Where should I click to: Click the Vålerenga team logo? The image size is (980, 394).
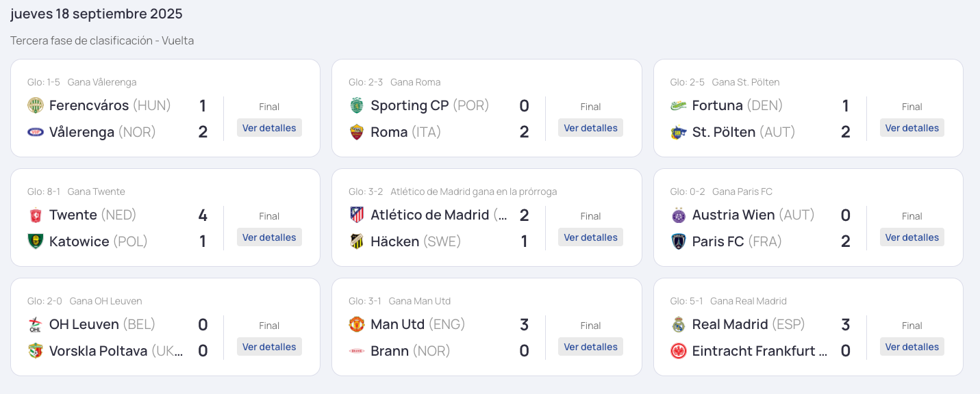coord(35,132)
